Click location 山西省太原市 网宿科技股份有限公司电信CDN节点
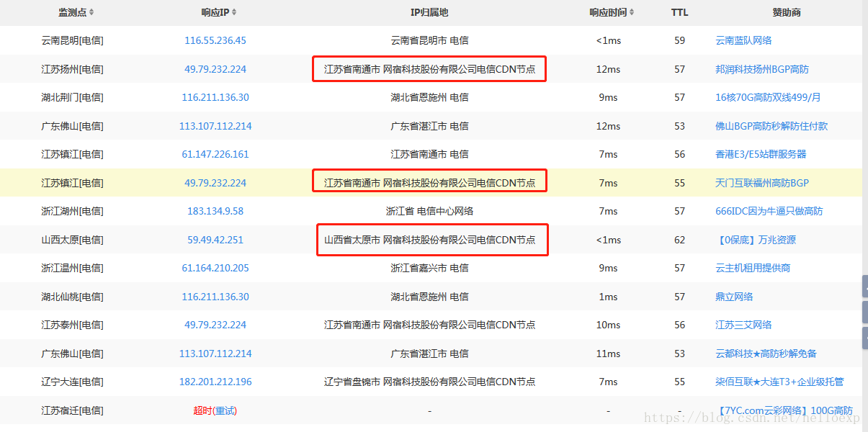 coord(429,240)
